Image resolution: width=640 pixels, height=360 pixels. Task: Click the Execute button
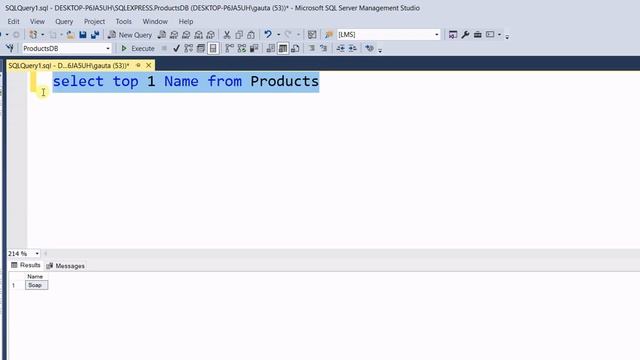138,48
